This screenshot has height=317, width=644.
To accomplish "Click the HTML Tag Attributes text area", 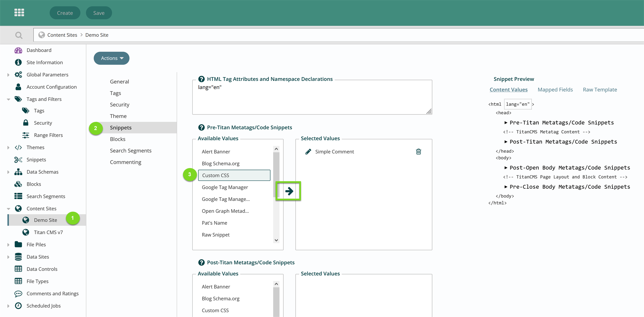I will pos(312,97).
